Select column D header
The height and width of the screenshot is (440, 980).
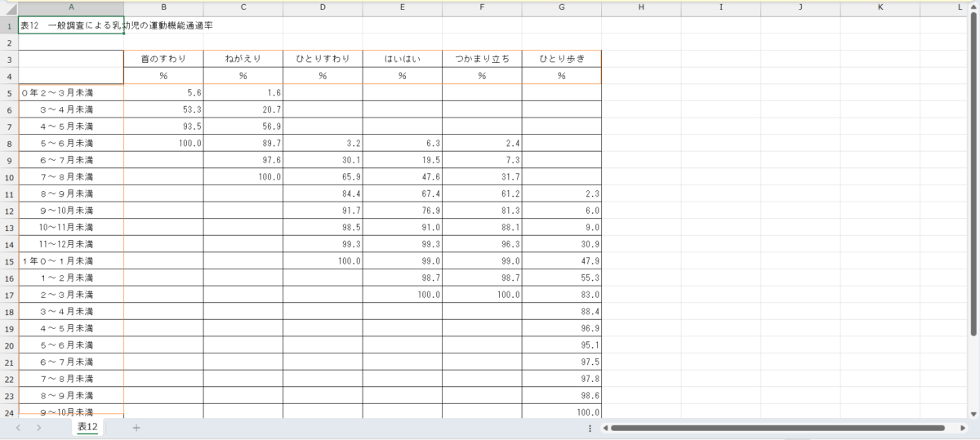click(323, 7)
